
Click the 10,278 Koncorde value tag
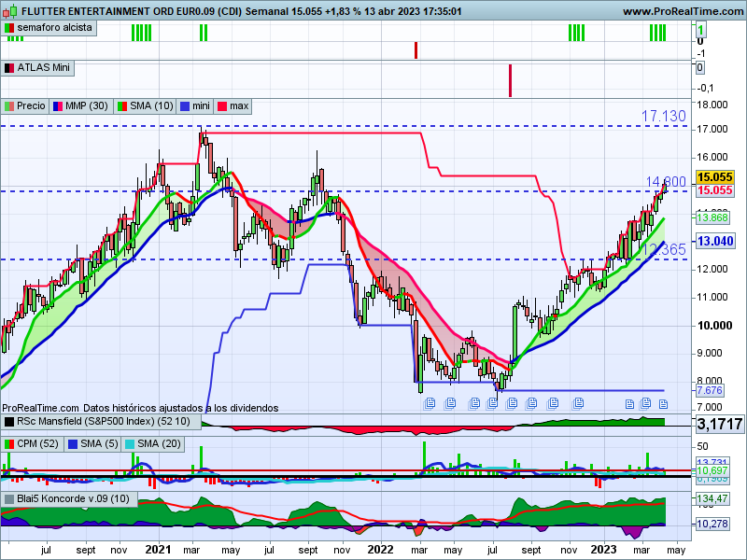pos(712,524)
